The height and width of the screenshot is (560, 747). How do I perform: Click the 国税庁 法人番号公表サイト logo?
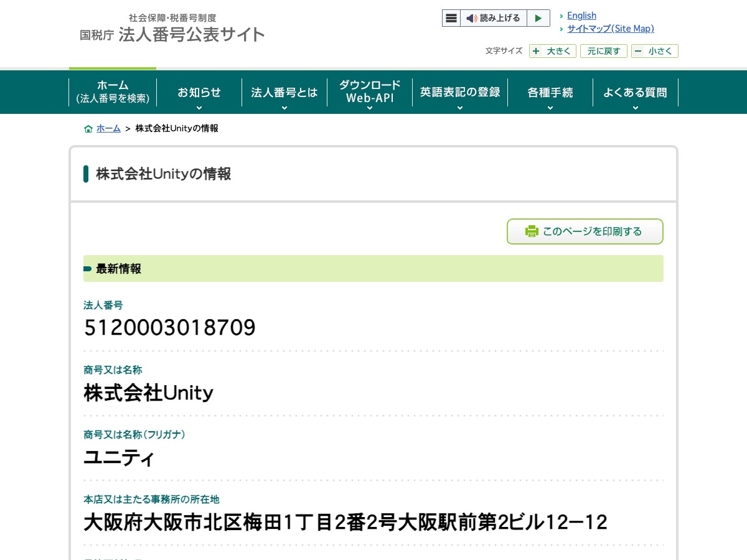pos(172,29)
